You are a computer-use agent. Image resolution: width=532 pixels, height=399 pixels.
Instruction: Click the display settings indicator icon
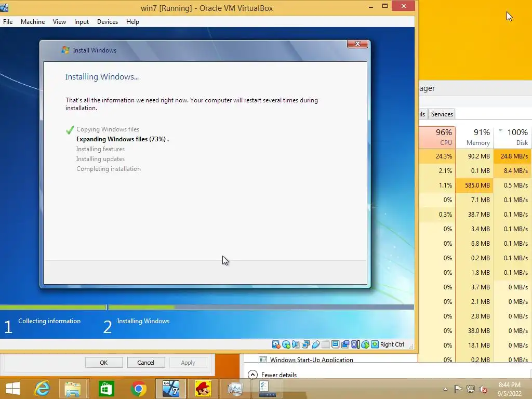[x=335, y=345]
